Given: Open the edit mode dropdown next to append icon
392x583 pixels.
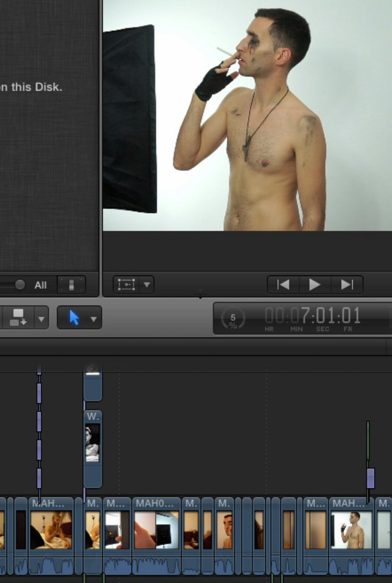Looking at the screenshot, I should 41,319.
